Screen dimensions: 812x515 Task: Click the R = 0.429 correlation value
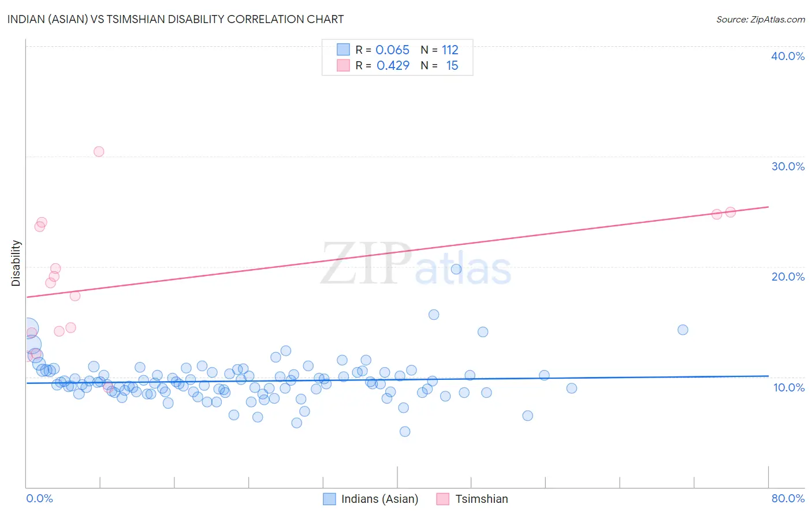[x=382, y=65]
